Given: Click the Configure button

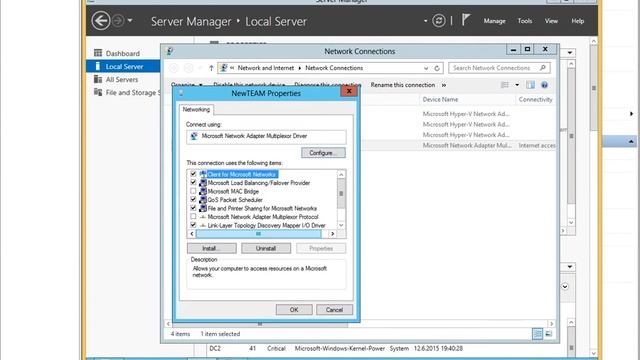Looking at the screenshot, I should pos(323,153).
